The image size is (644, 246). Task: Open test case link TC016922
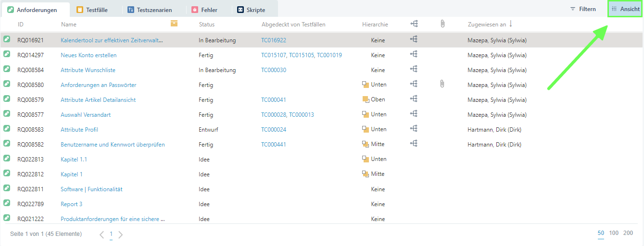tap(274, 40)
